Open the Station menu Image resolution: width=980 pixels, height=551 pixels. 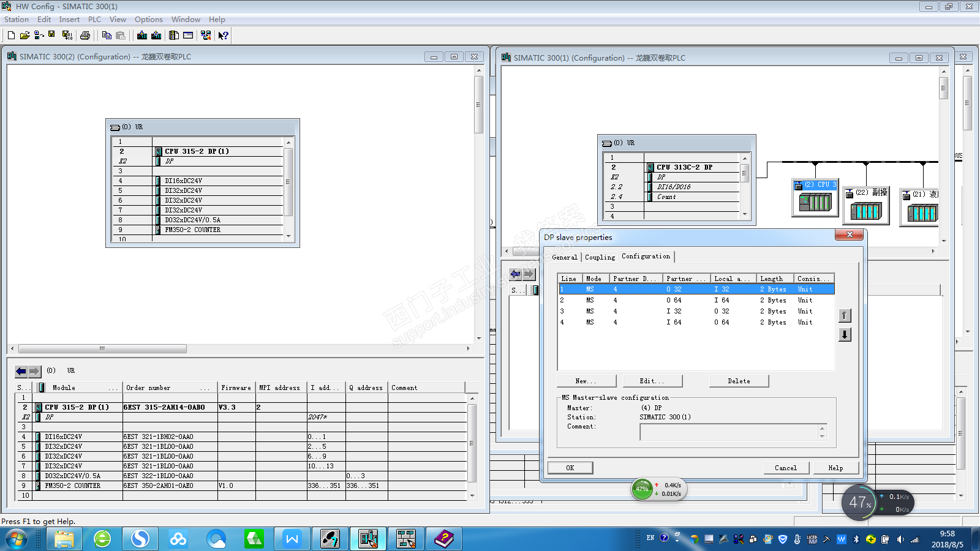(x=17, y=20)
